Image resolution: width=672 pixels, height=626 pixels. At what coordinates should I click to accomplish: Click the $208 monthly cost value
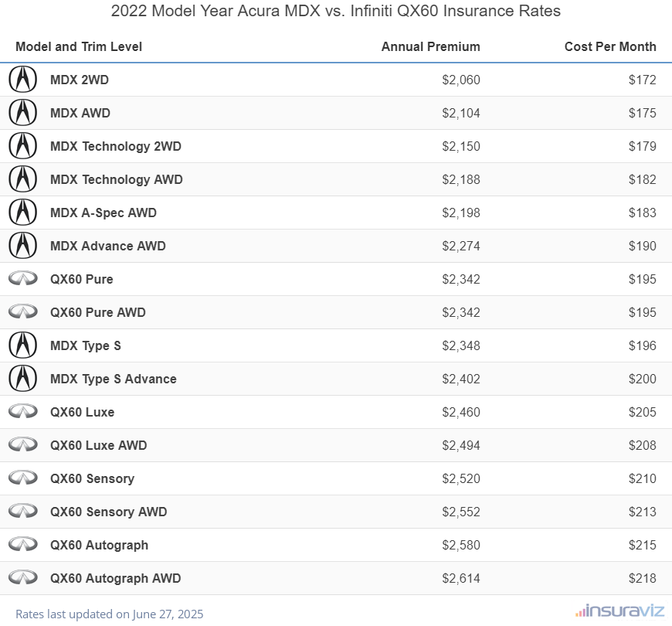[643, 445]
